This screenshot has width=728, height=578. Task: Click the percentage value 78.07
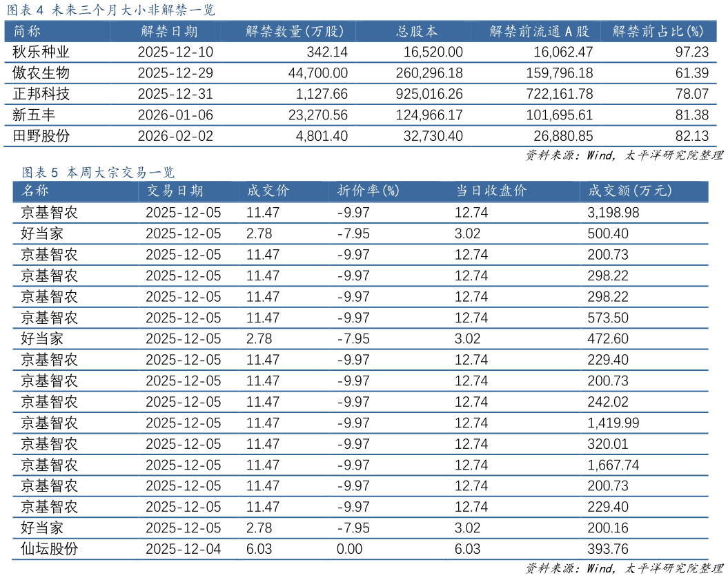pos(692,94)
